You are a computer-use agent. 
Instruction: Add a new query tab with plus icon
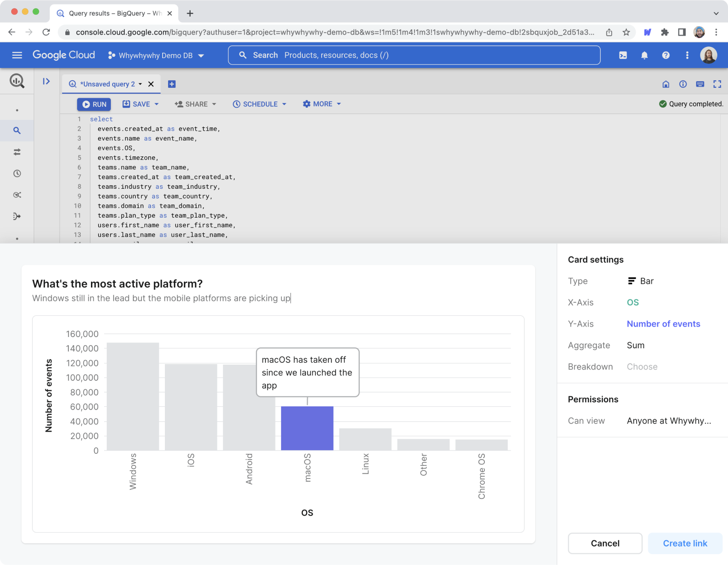coord(172,84)
